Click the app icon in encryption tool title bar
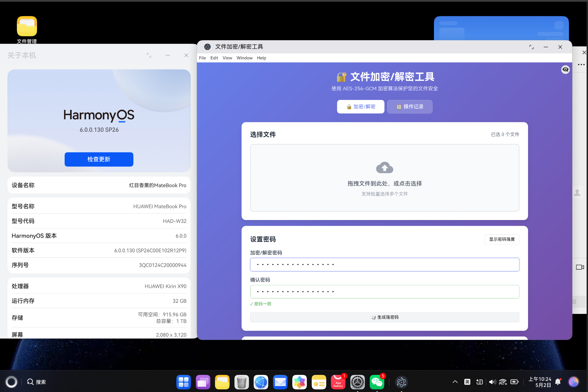The image size is (588, 392). click(x=207, y=47)
